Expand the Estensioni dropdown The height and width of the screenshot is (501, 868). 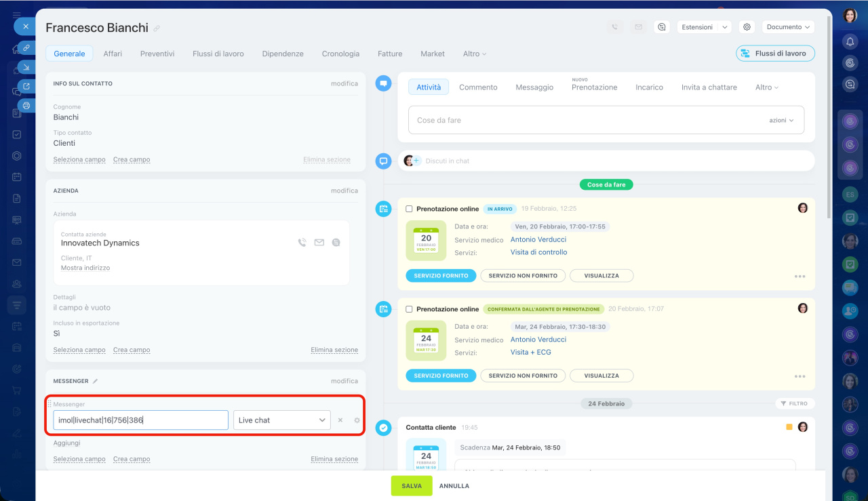point(704,27)
